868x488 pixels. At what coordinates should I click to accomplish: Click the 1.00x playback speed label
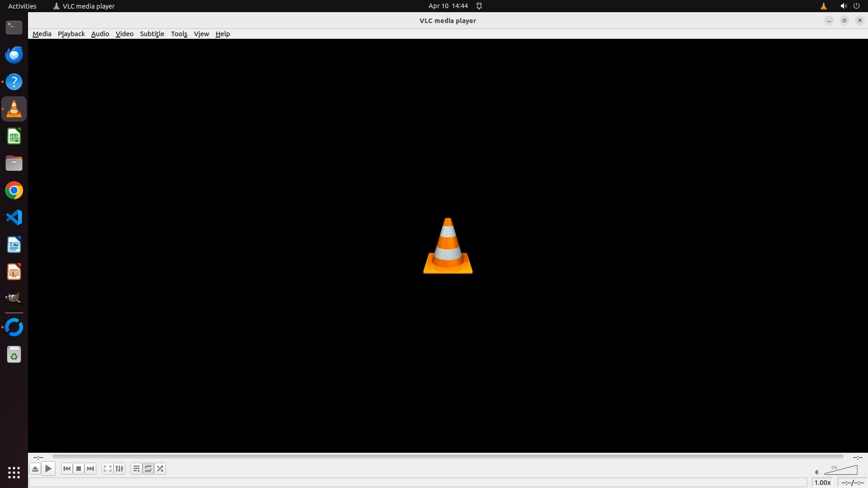[822, 483]
